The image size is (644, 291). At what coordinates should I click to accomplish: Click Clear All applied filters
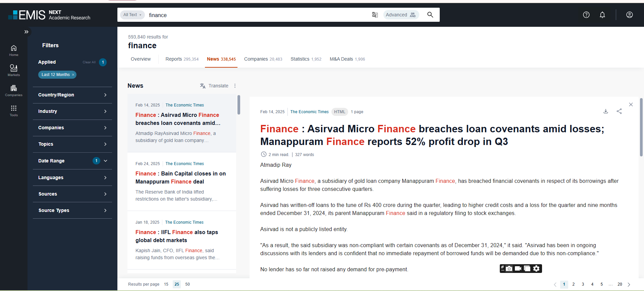pyautogui.click(x=89, y=62)
